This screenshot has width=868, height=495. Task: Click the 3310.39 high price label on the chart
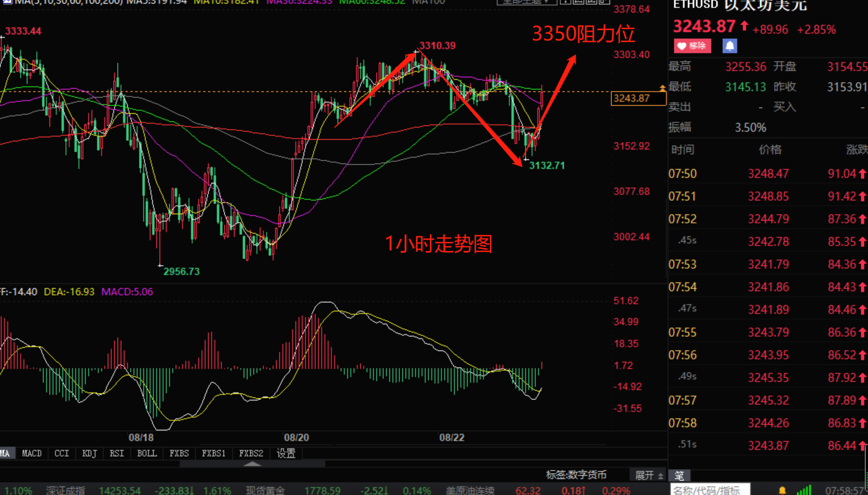click(438, 45)
